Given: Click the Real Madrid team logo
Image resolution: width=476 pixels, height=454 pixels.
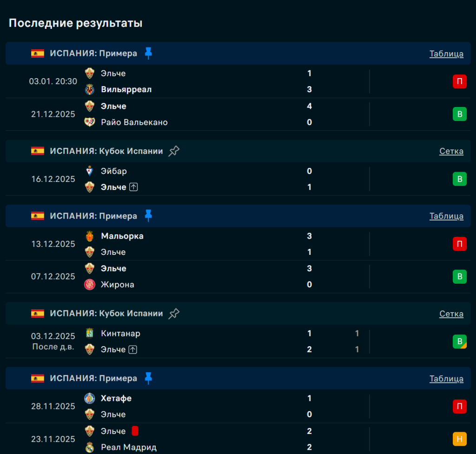Looking at the screenshot, I should pos(90,447).
